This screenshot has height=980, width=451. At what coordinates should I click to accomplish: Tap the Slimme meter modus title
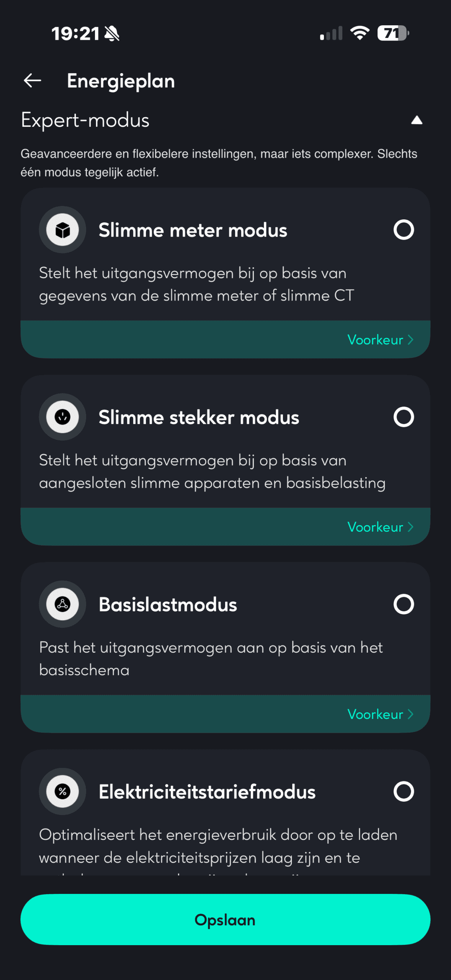click(193, 230)
